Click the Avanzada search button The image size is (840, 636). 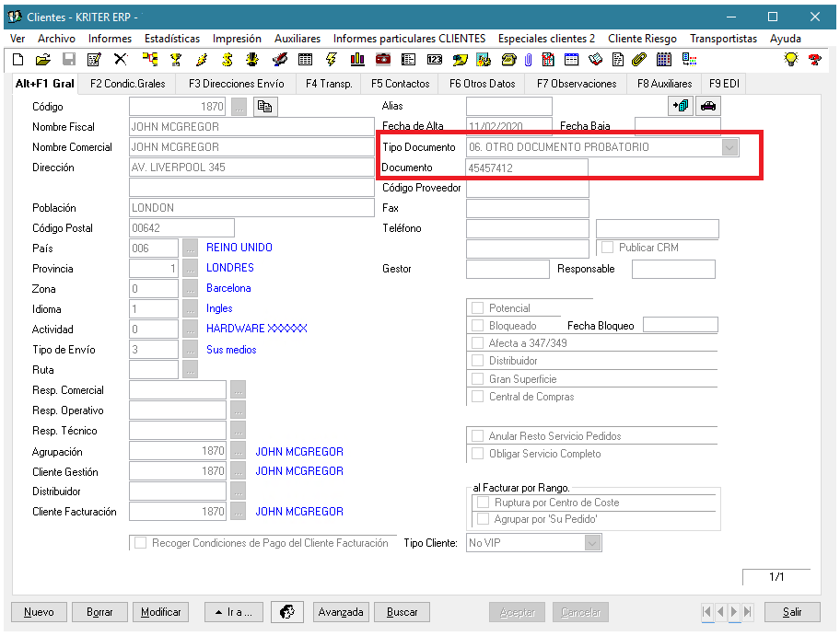[341, 612]
